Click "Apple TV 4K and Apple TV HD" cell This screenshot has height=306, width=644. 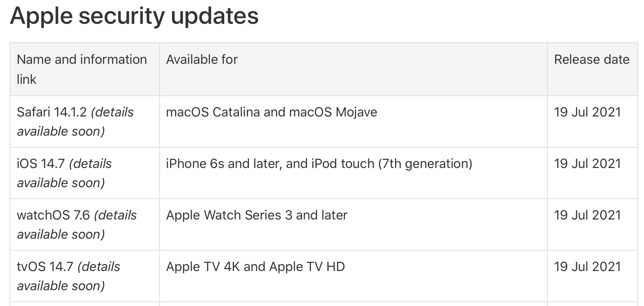pos(255,267)
